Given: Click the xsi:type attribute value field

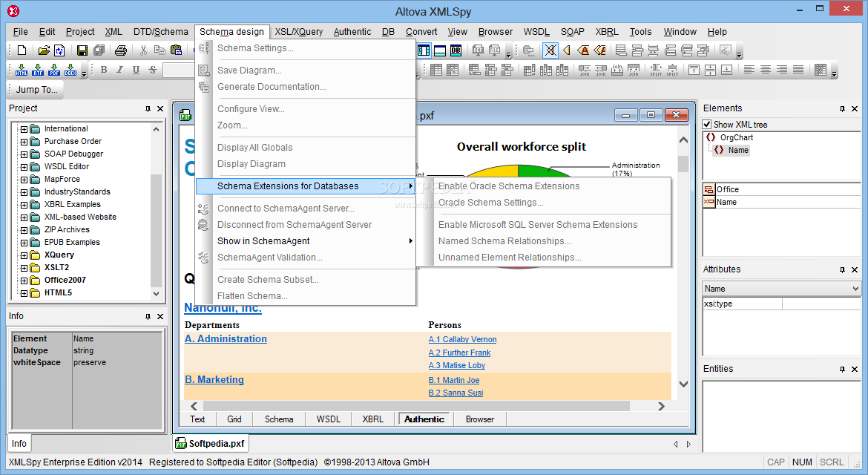Looking at the screenshot, I should [x=821, y=304].
